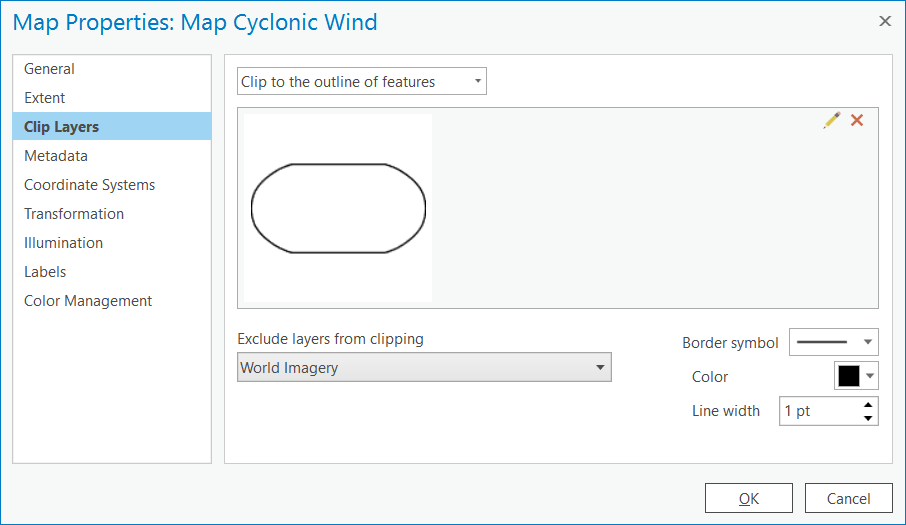Open the clip method dropdown
This screenshot has height=525, width=906.
click(362, 82)
